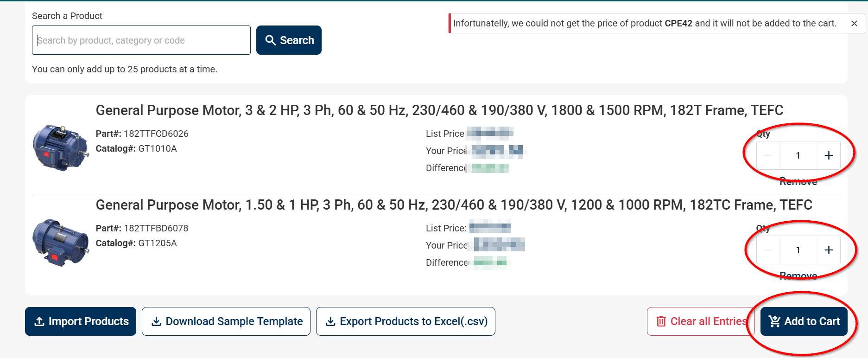868x358 pixels.
Task: Decrease quantity for motor GT1010A
Action: coord(768,155)
